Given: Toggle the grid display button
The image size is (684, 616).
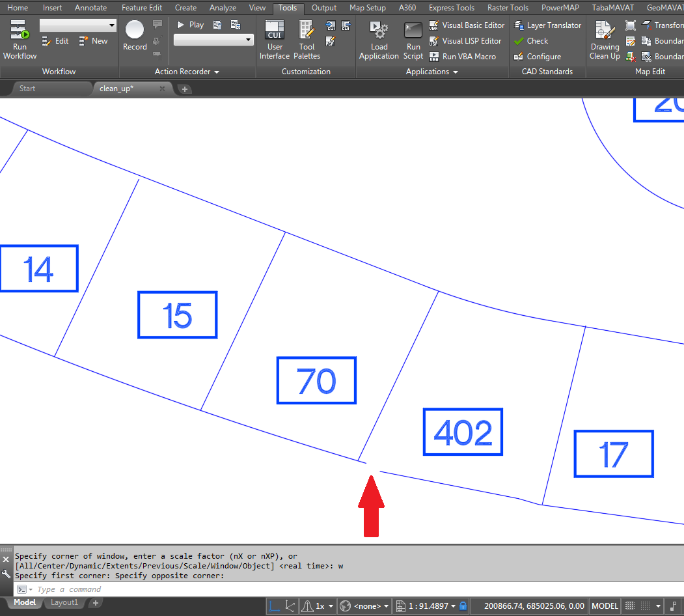Looking at the screenshot, I should (630, 606).
